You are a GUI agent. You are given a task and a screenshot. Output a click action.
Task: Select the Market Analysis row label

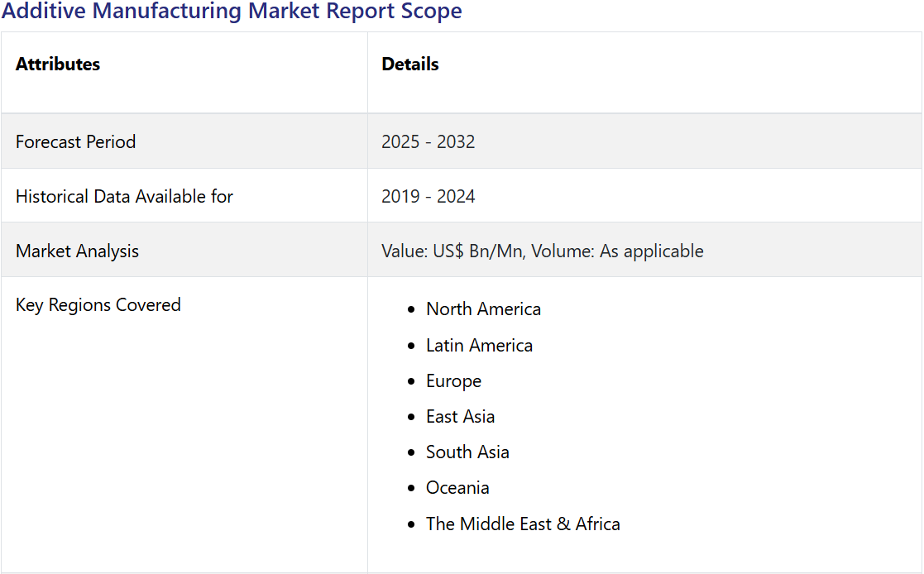pyautogui.click(x=77, y=251)
